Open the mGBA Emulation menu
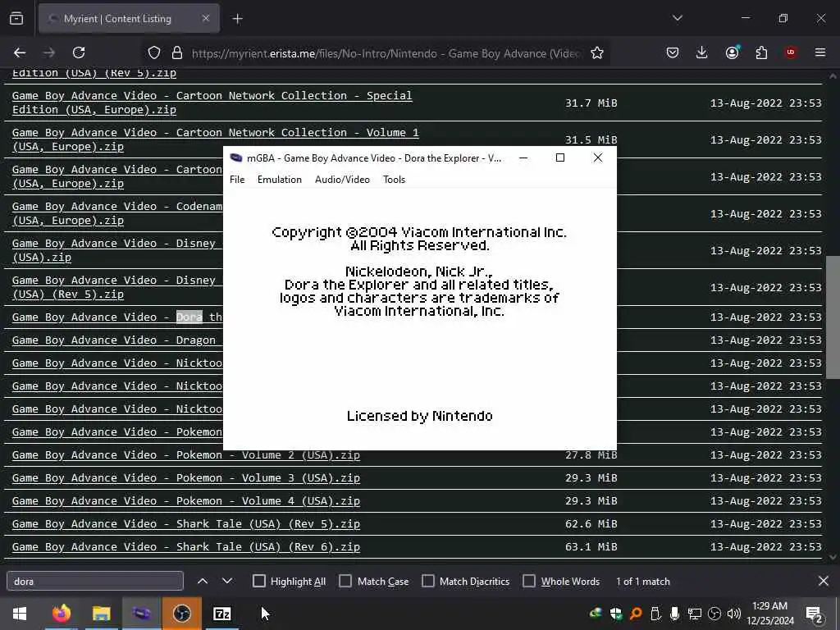 [279, 180]
